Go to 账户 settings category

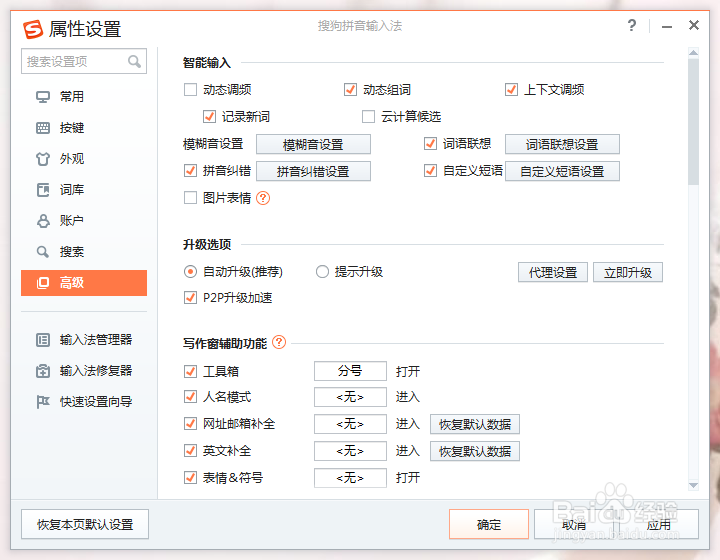pyautogui.click(x=84, y=221)
